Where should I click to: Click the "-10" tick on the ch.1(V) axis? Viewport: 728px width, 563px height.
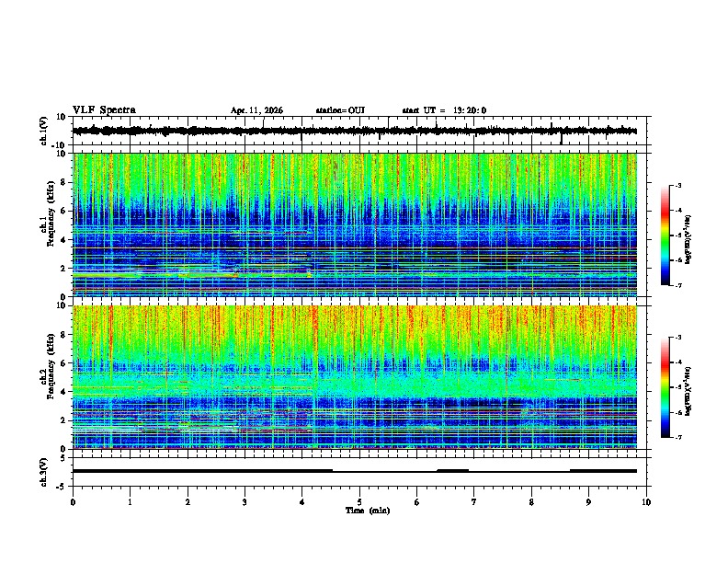pos(60,145)
